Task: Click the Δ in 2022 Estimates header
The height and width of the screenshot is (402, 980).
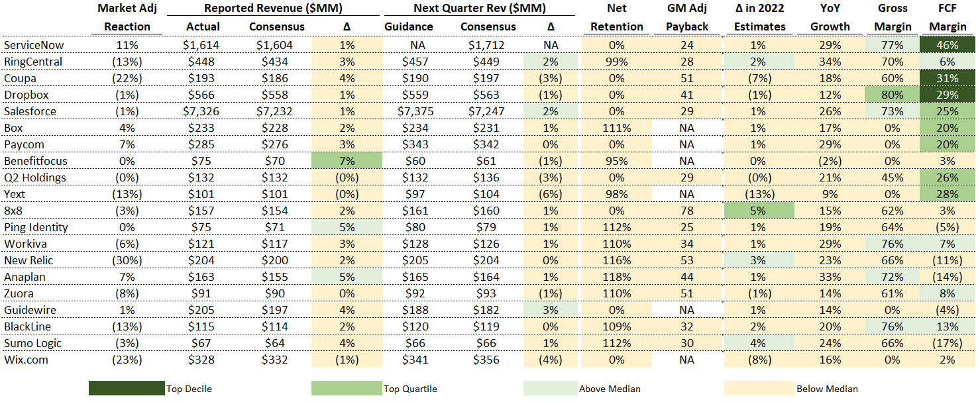Action: tap(759, 17)
